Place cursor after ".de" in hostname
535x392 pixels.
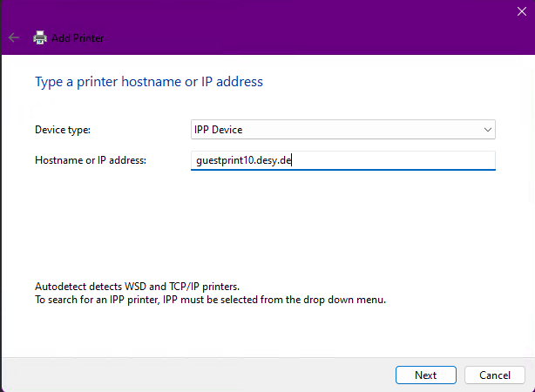pos(293,160)
